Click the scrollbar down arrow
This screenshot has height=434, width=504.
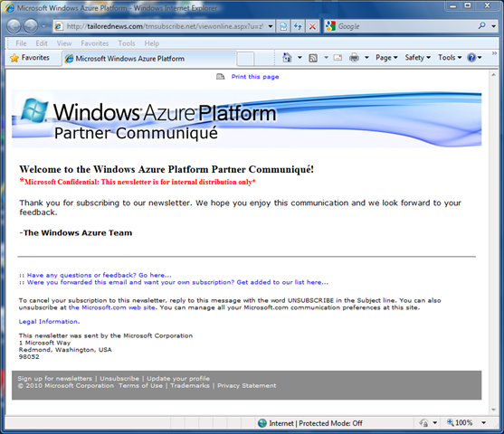click(x=493, y=410)
